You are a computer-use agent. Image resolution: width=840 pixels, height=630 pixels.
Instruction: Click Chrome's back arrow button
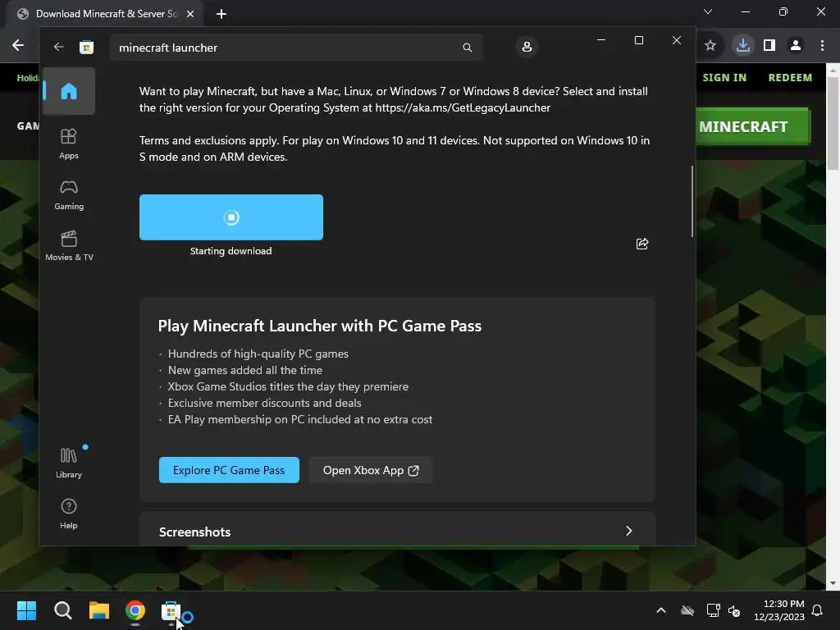pos(18,46)
